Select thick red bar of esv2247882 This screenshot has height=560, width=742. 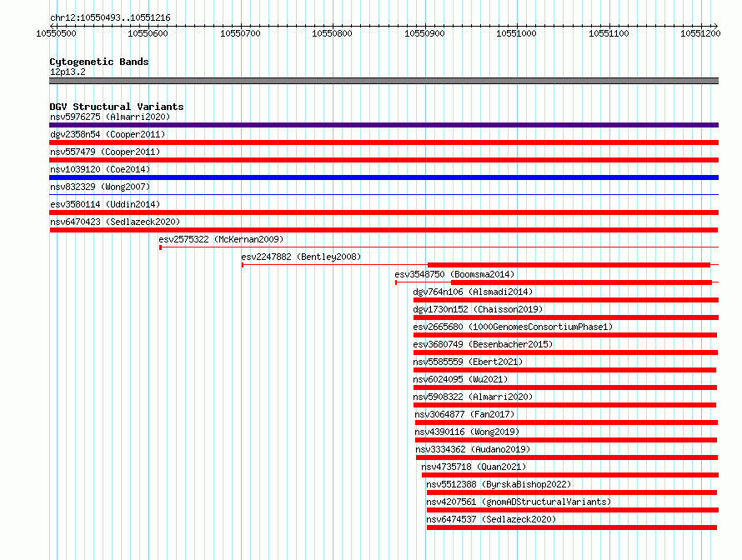569,265
